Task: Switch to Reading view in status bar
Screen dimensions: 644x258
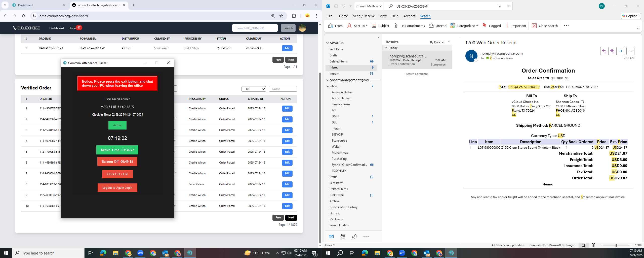Action: 593,245
